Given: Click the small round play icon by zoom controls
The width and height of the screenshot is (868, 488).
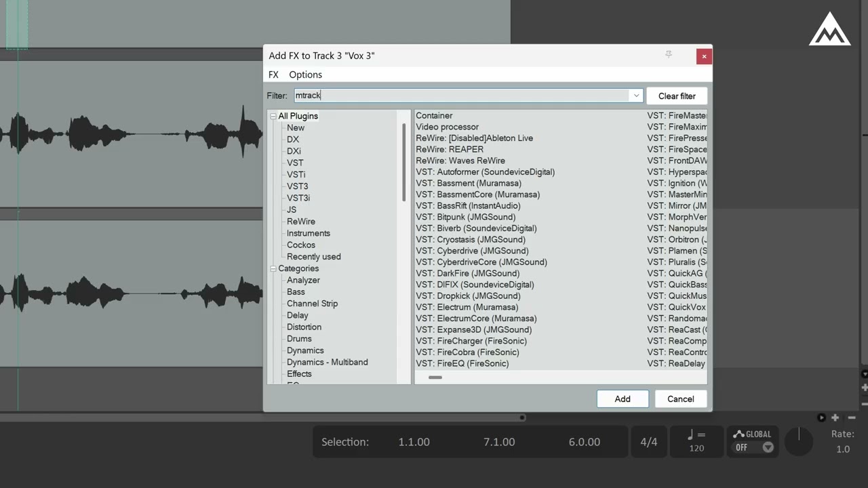Looking at the screenshot, I should pyautogui.click(x=822, y=418).
